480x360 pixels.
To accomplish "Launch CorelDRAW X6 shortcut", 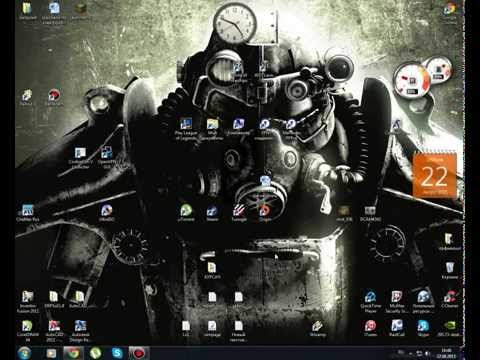I will [28, 331].
